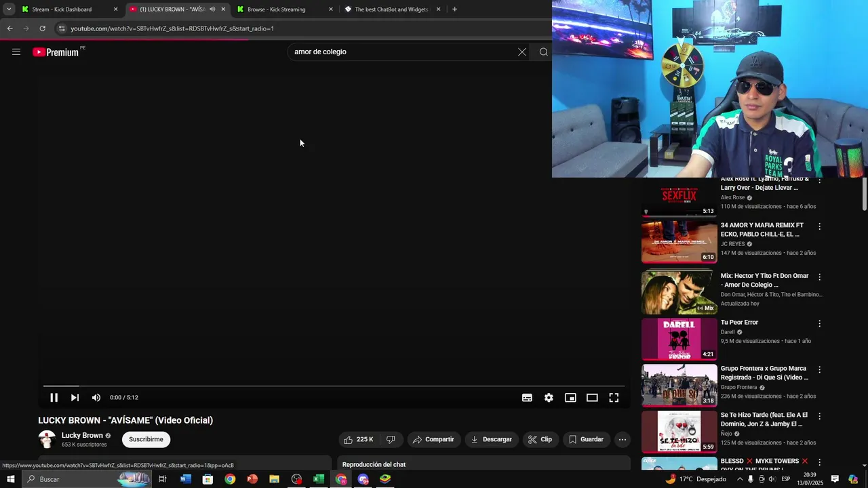Subscribe with the Suscribirme button
This screenshot has height=488, width=868.
point(146,439)
